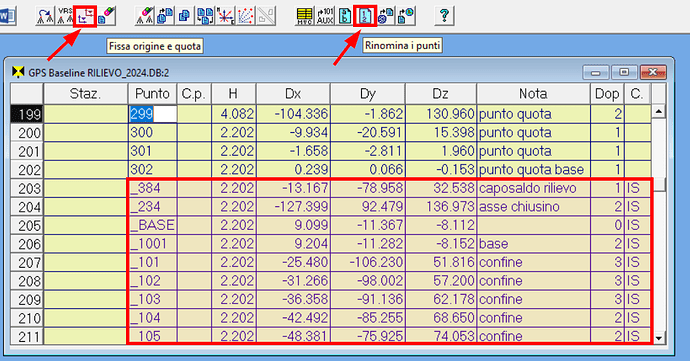Click the Dy column header
This screenshot has height=361, width=690.
click(368, 94)
